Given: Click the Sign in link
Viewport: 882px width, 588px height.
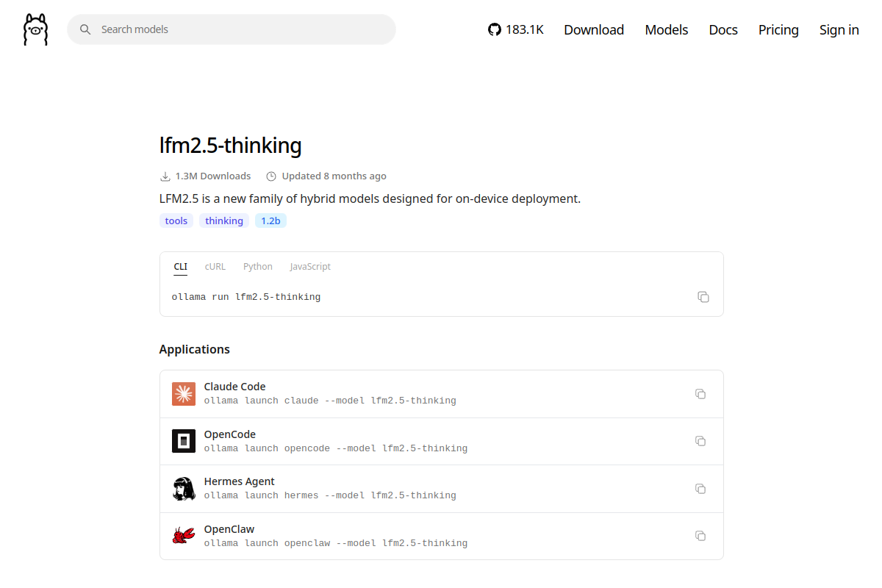Looking at the screenshot, I should 839,29.
